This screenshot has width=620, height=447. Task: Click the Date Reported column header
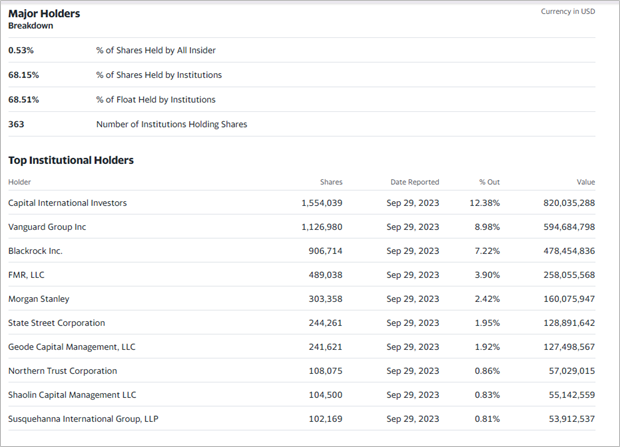tap(415, 182)
